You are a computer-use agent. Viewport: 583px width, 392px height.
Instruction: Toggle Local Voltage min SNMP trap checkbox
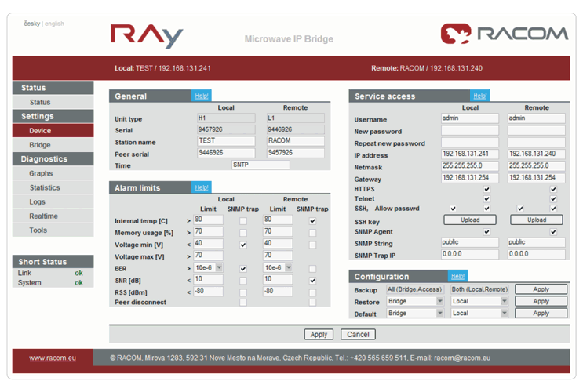pyautogui.click(x=243, y=245)
